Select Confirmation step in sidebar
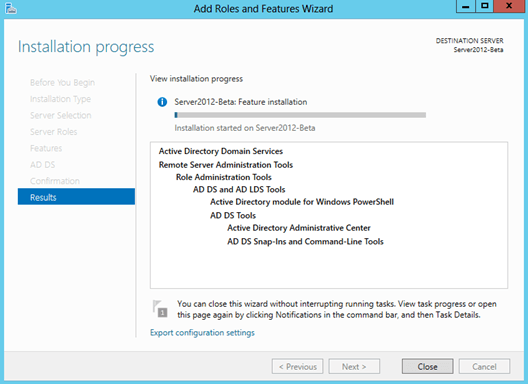 (55, 181)
